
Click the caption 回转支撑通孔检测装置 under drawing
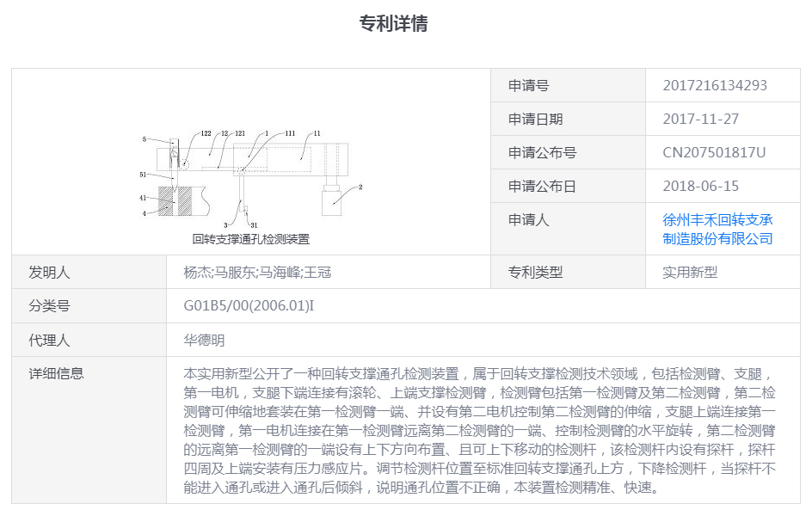click(x=251, y=239)
